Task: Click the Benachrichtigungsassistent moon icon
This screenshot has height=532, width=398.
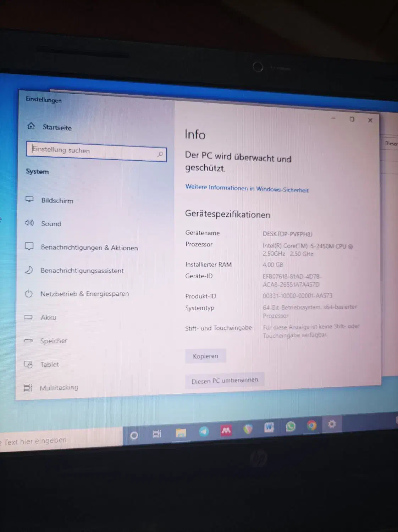Action: pos(29,270)
